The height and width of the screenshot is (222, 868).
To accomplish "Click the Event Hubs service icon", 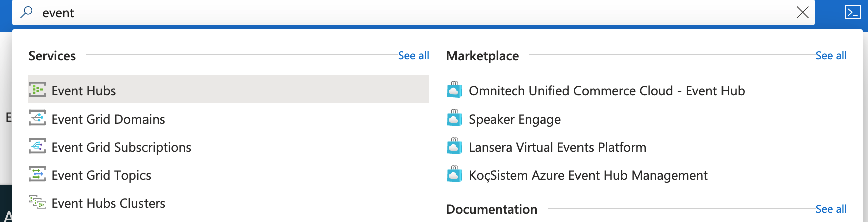I will coord(37,90).
